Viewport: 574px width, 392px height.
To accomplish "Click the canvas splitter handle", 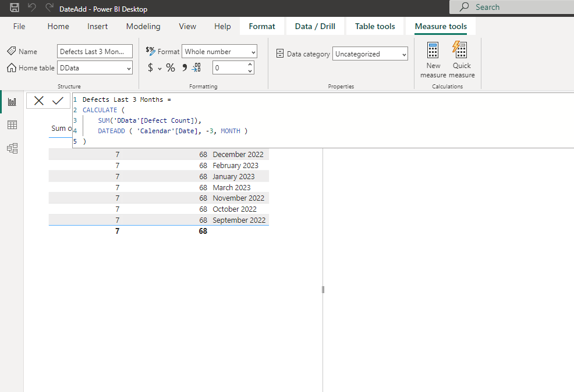I will click(323, 290).
